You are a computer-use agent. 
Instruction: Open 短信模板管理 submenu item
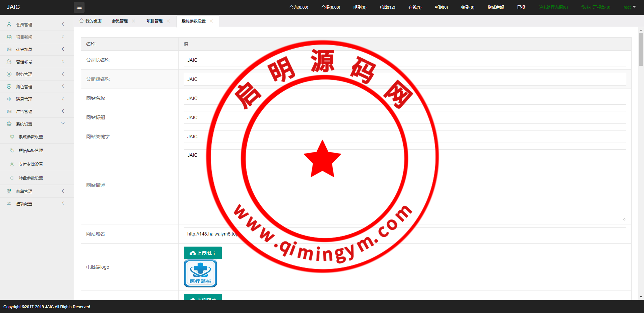pos(31,151)
